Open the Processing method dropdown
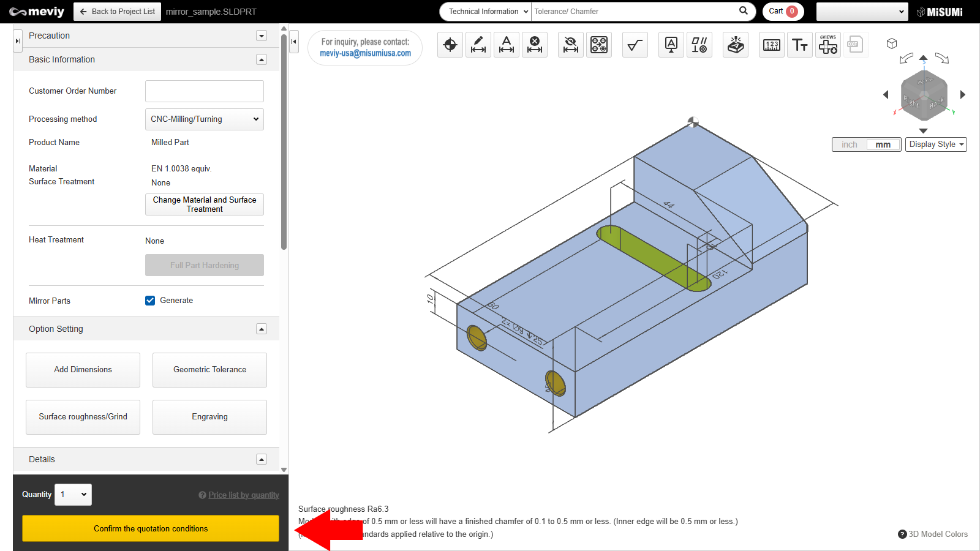The height and width of the screenshot is (551, 980). pos(205,119)
